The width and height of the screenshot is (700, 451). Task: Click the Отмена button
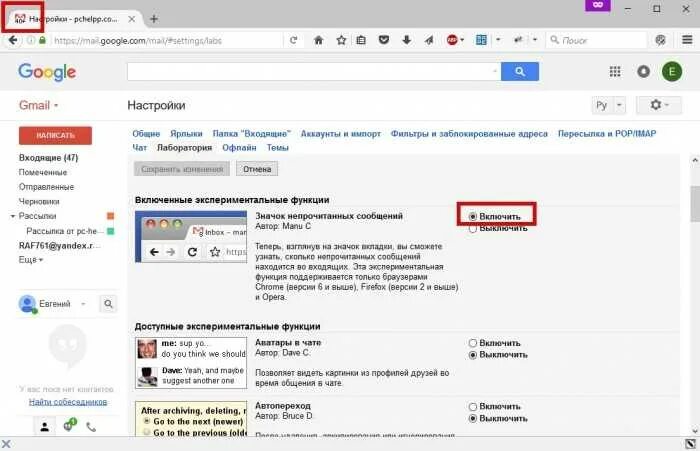tap(257, 169)
